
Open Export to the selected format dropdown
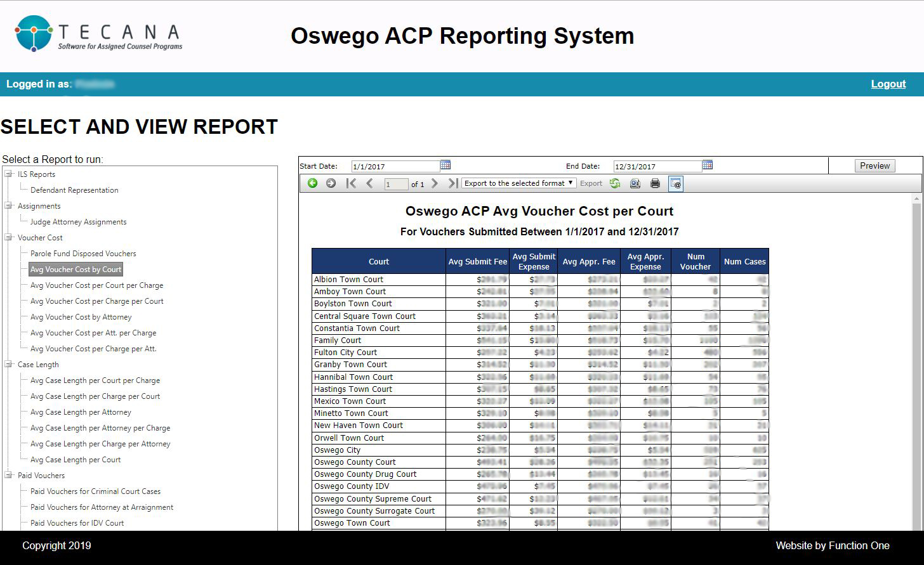click(x=518, y=183)
